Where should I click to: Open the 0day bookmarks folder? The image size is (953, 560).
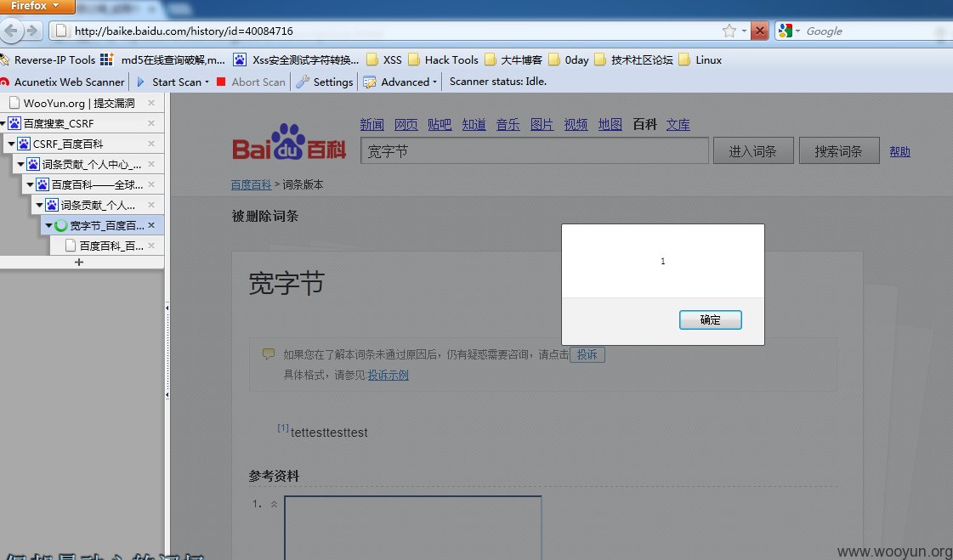click(569, 59)
